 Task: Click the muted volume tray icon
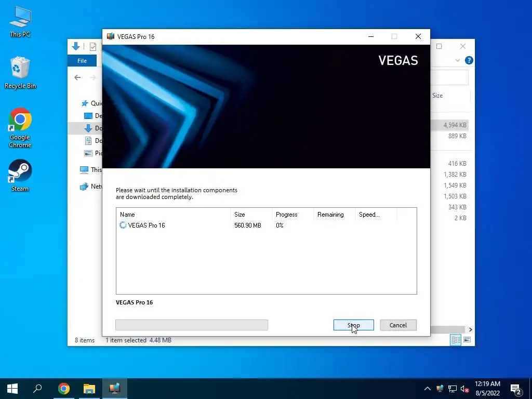[465, 389]
